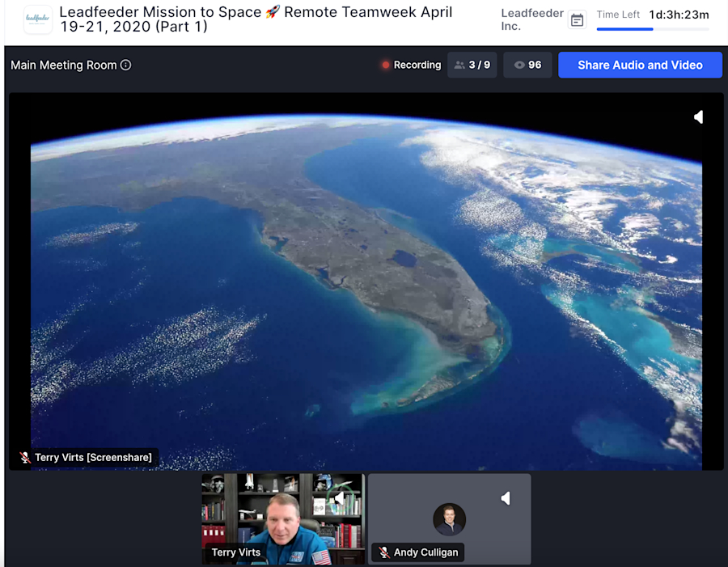The height and width of the screenshot is (567, 728).
Task: Open Andy Culligan's profile avatar
Action: [x=450, y=520]
